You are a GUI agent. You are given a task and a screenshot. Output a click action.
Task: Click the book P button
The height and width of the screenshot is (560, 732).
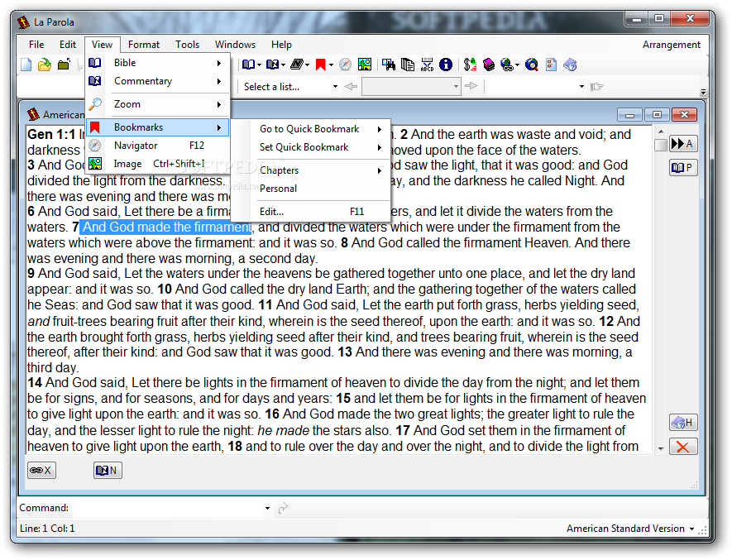tap(683, 167)
